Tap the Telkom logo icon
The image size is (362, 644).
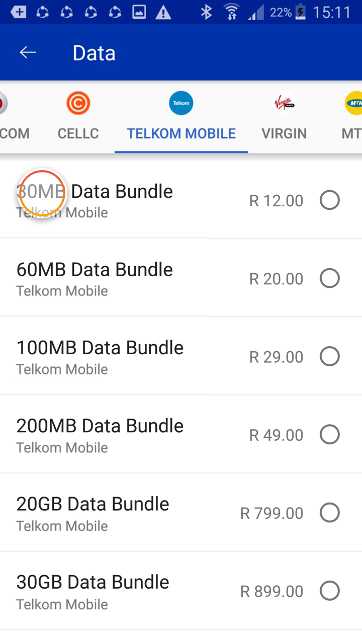(181, 104)
